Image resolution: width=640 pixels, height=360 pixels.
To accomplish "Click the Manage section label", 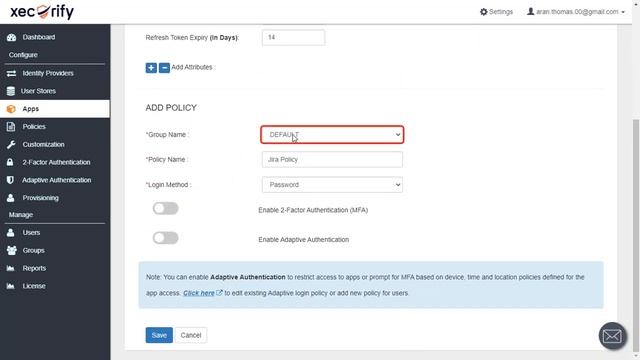I will (21, 215).
